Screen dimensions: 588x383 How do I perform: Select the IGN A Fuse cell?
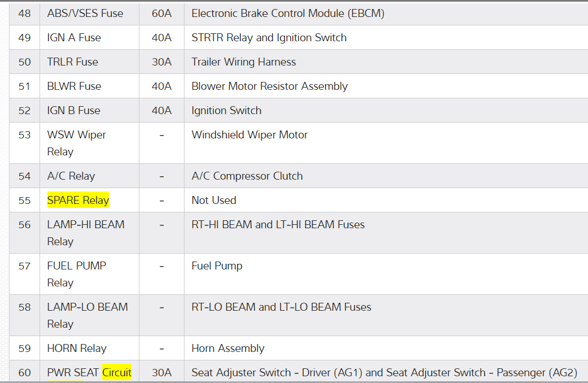pos(74,37)
